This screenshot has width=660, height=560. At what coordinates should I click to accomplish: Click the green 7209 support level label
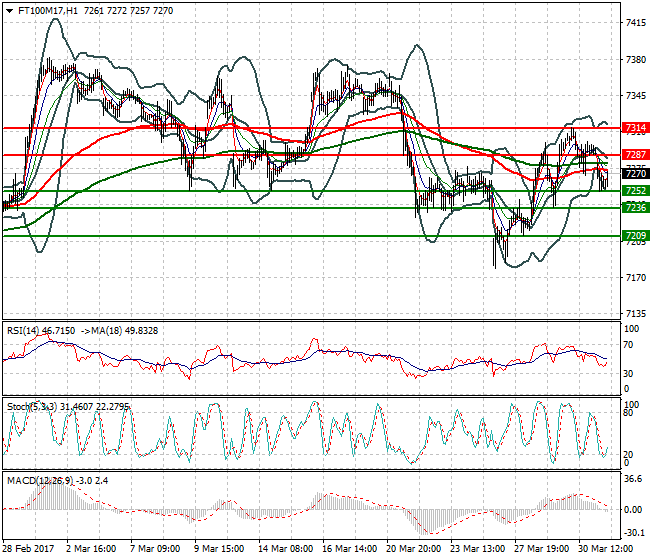coord(635,235)
